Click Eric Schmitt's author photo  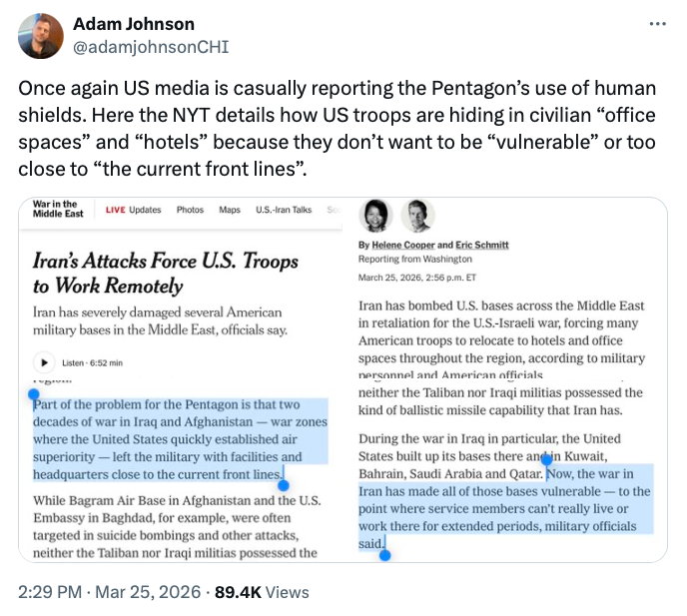[417, 216]
